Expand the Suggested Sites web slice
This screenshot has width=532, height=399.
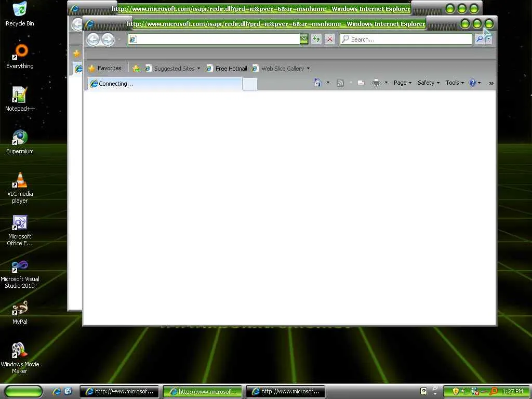pos(172,69)
